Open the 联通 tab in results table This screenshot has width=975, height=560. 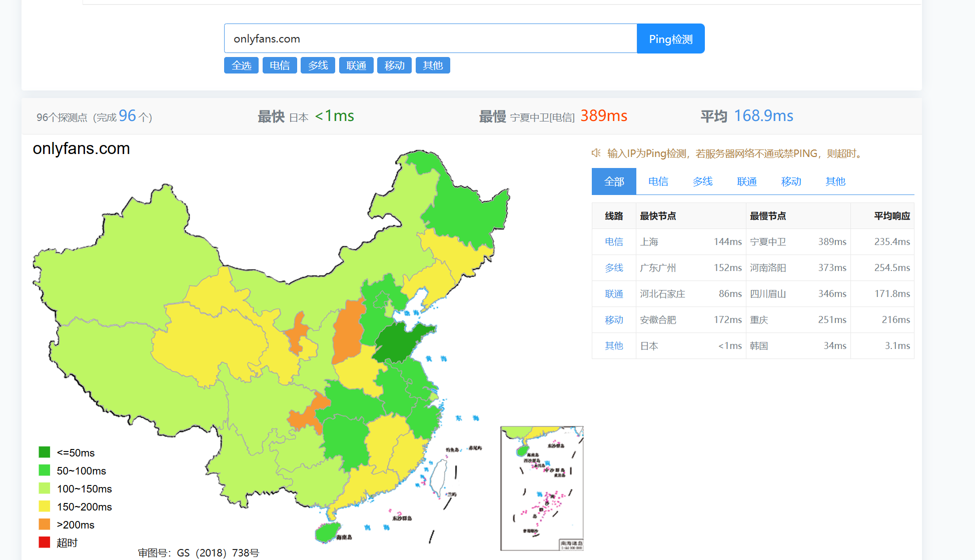[747, 181]
